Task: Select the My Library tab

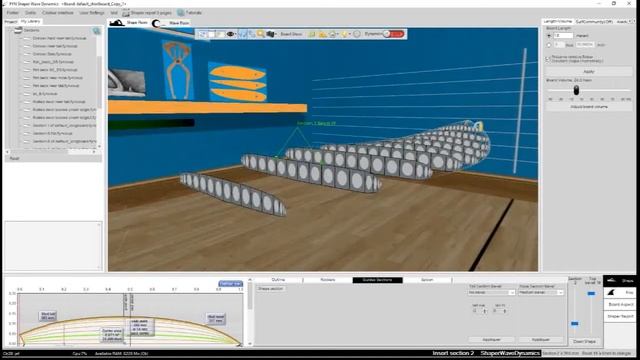Action: click(x=31, y=22)
